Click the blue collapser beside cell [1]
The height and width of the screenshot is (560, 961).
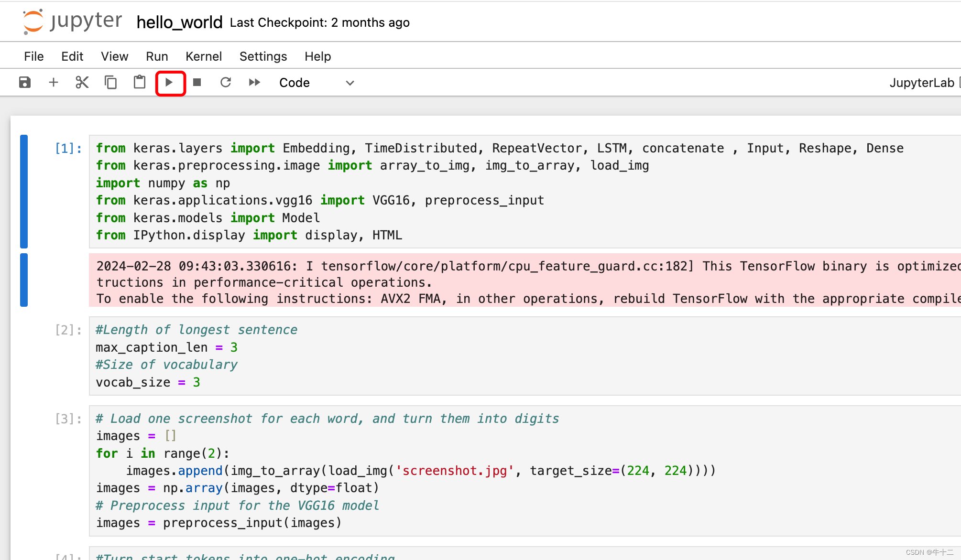pos(23,191)
